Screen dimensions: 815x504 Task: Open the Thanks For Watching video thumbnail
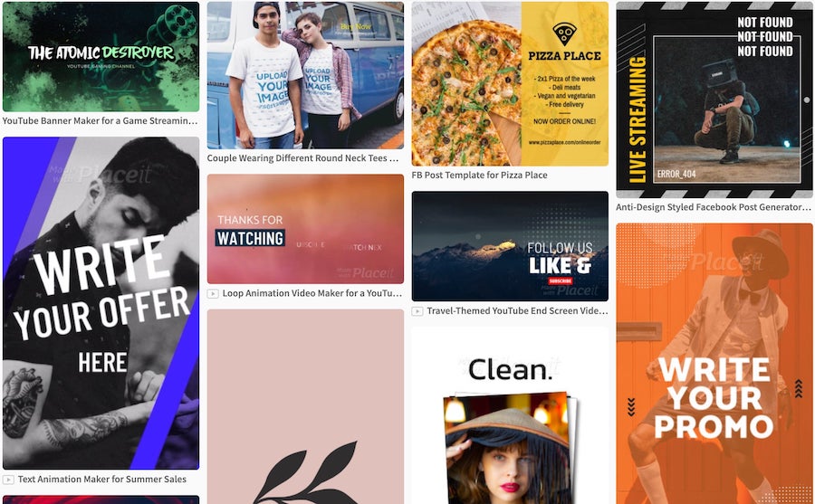click(305, 229)
